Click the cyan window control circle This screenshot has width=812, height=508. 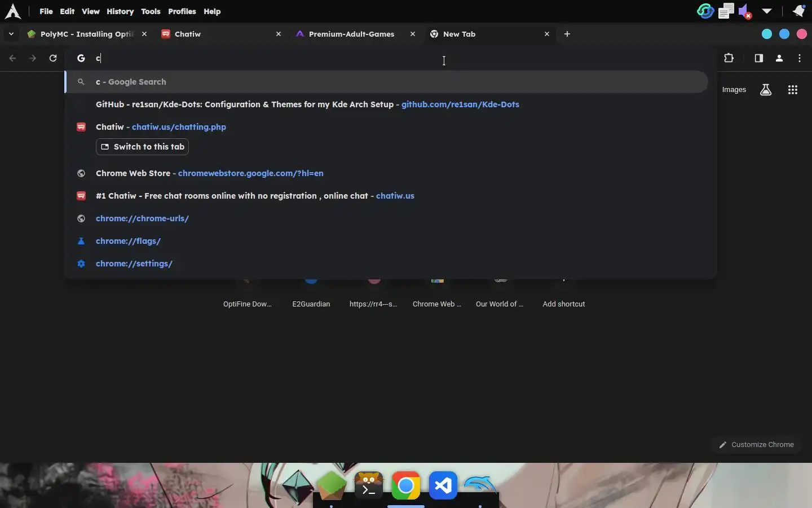point(767,34)
